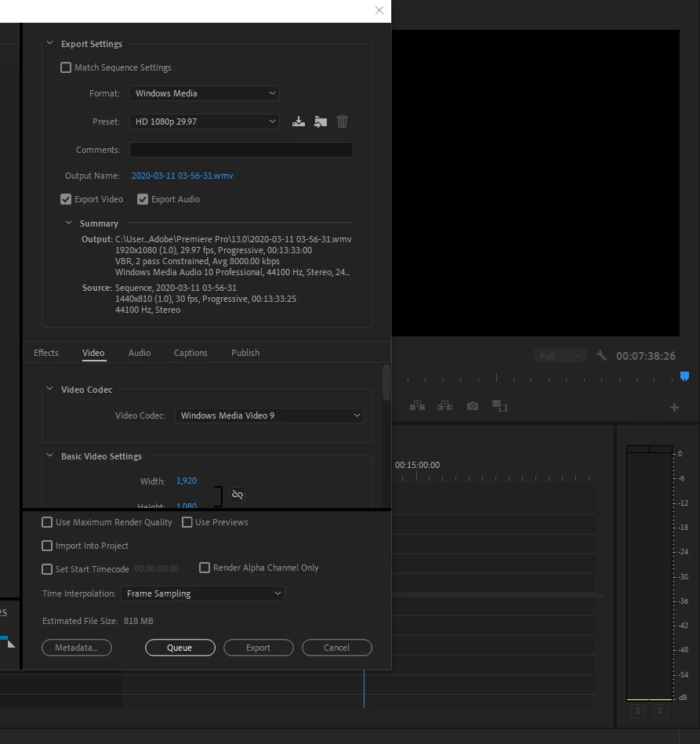Open the Preset dropdown HD 1080p 29.97
700x744 pixels.
205,122
